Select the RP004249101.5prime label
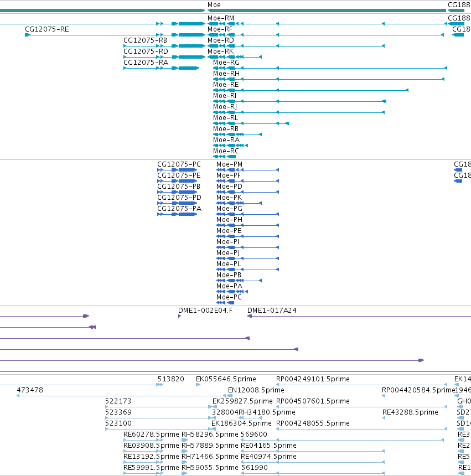This screenshot has width=471, height=476. coord(313,379)
